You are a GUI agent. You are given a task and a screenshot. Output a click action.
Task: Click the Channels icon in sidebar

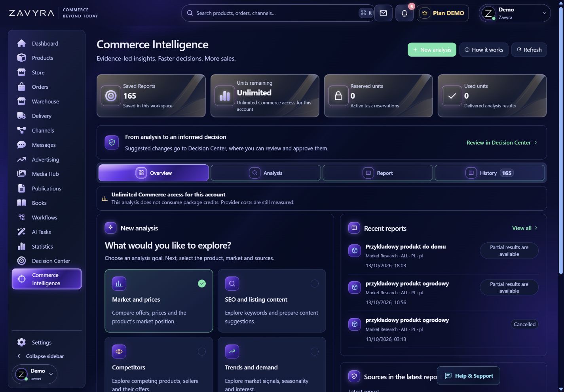click(21, 130)
